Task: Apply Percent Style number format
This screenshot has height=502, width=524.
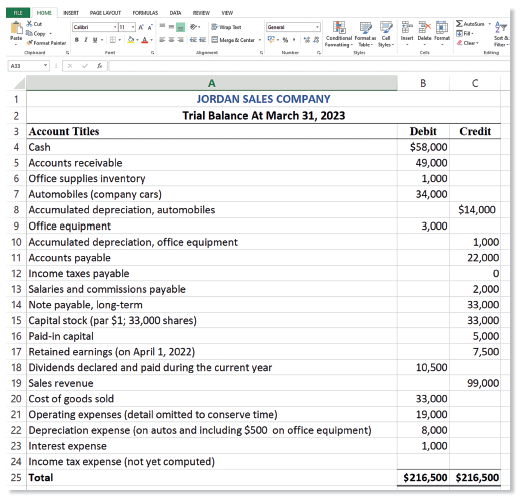Action: [x=285, y=40]
